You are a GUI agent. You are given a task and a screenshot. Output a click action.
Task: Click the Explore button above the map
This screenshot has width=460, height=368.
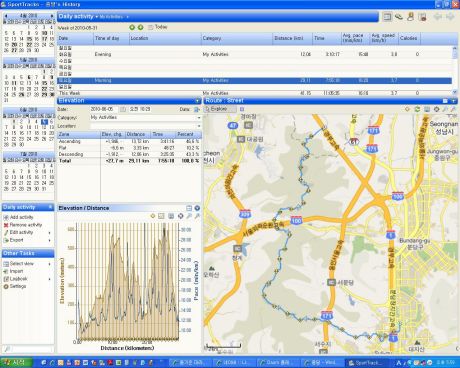pyautogui.click(x=220, y=109)
